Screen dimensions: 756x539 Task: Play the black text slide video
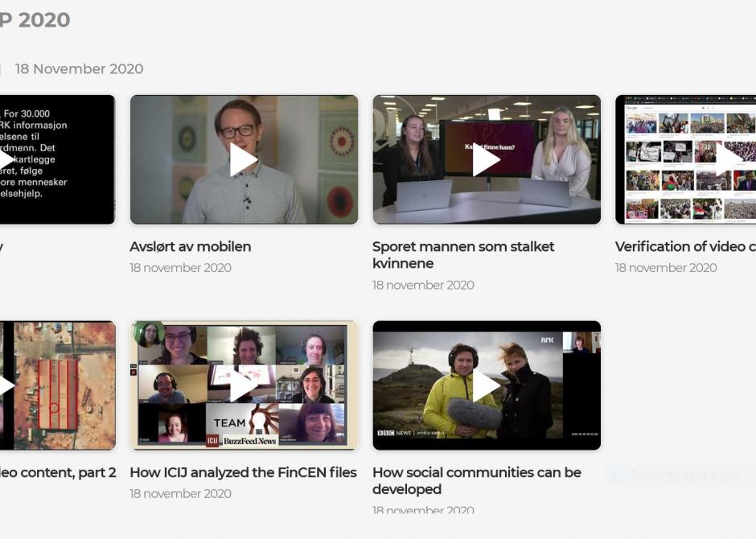click(x=57, y=159)
